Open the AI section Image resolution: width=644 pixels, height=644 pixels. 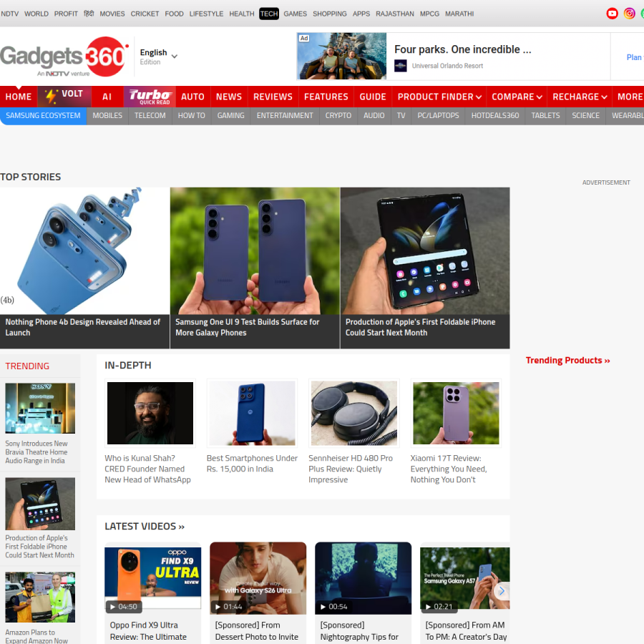pyautogui.click(x=107, y=97)
